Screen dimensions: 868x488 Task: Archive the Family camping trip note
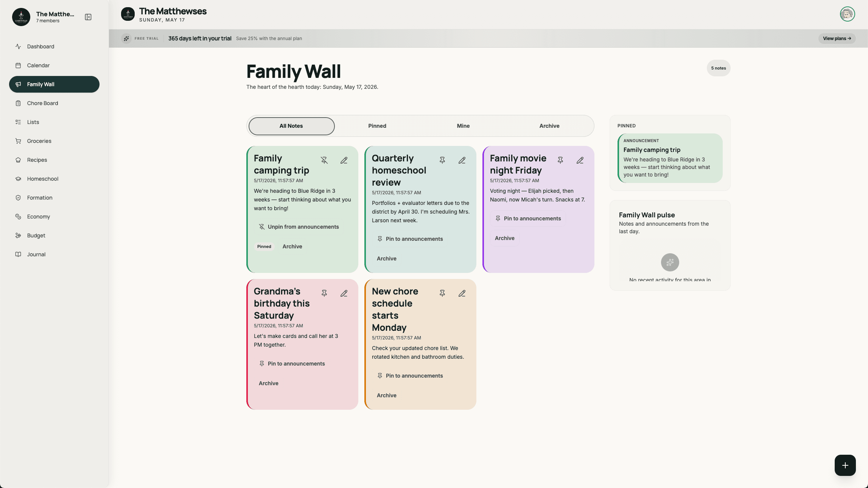pyautogui.click(x=292, y=246)
